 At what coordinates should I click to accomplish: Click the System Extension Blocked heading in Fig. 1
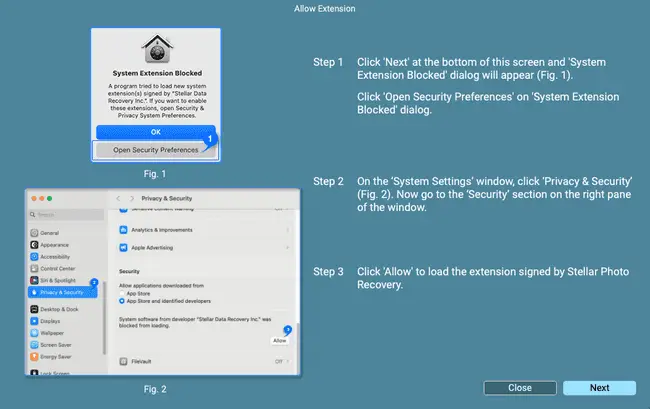(x=157, y=73)
